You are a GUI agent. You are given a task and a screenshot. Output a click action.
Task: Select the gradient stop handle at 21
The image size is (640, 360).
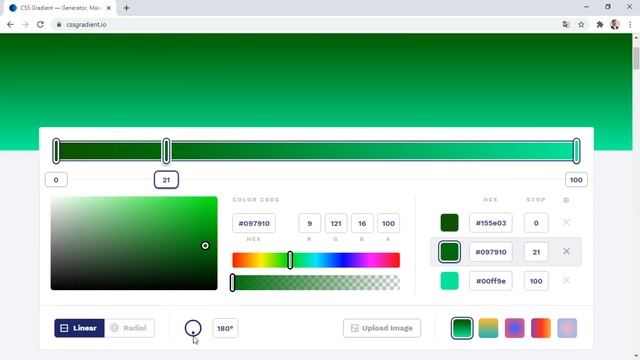pyautogui.click(x=166, y=151)
